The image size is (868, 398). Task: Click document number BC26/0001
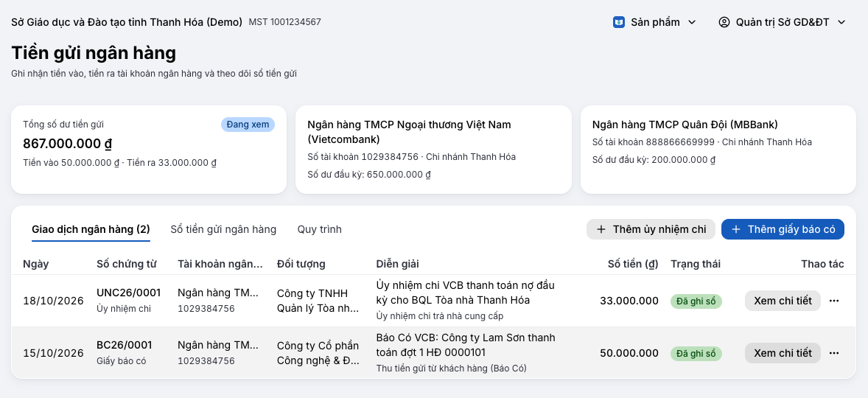tap(124, 345)
